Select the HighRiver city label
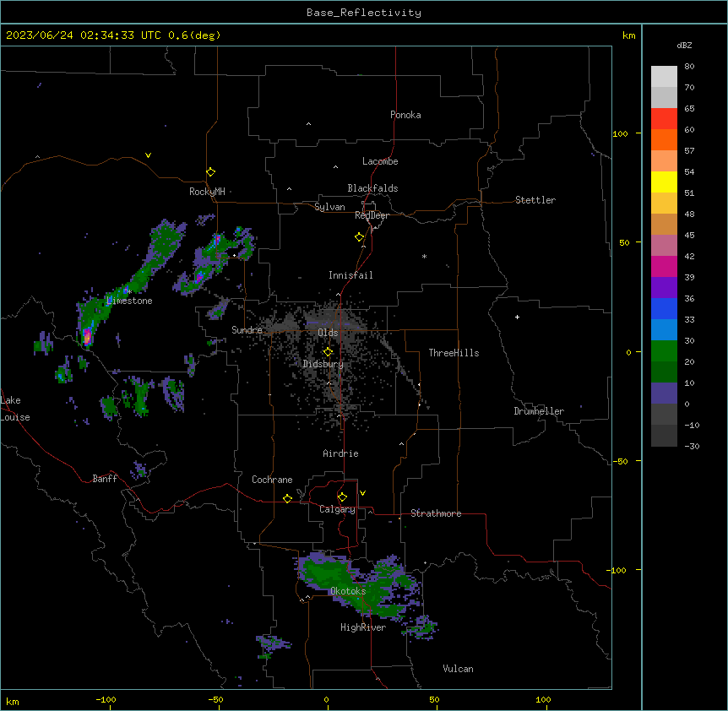Viewport: 728px width, 711px height. [362, 627]
